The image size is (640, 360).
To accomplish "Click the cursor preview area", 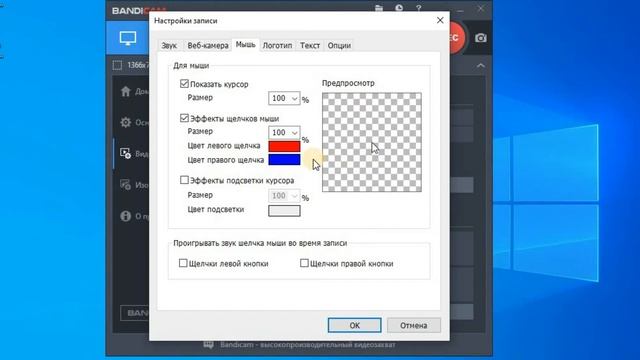I will 372,142.
